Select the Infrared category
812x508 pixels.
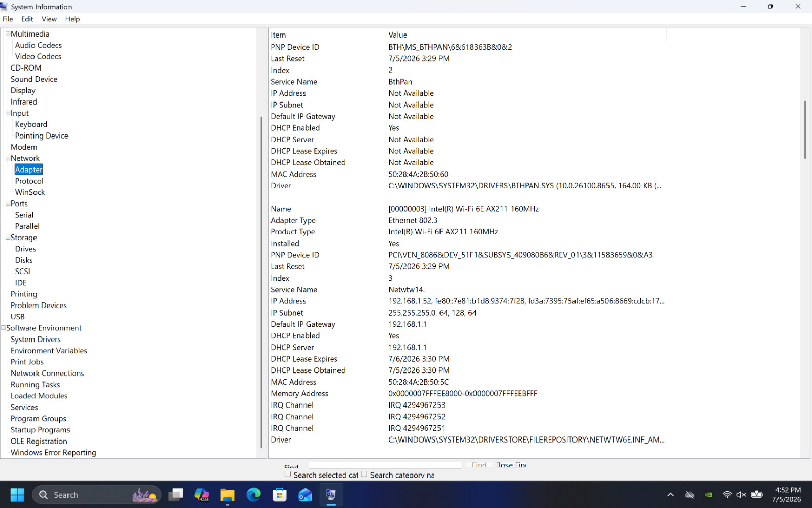coord(24,102)
